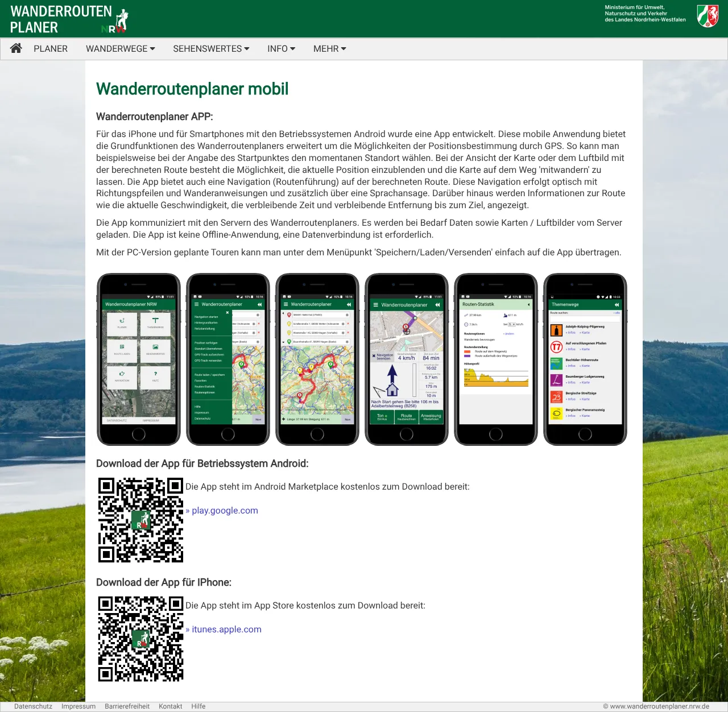
Task: Click the NRW coat of arms emblem
Action: 707,17
